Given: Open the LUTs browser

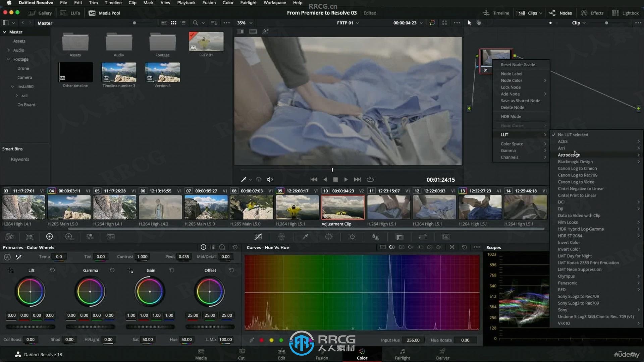Looking at the screenshot, I should [x=70, y=13].
